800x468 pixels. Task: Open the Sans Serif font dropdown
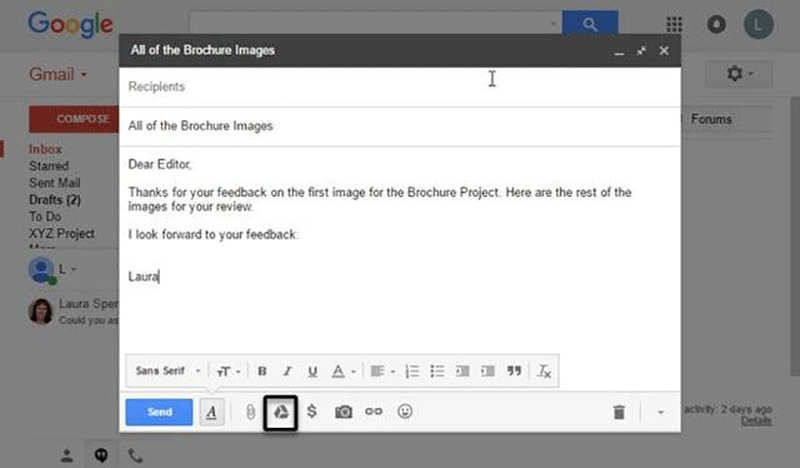(x=167, y=371)
